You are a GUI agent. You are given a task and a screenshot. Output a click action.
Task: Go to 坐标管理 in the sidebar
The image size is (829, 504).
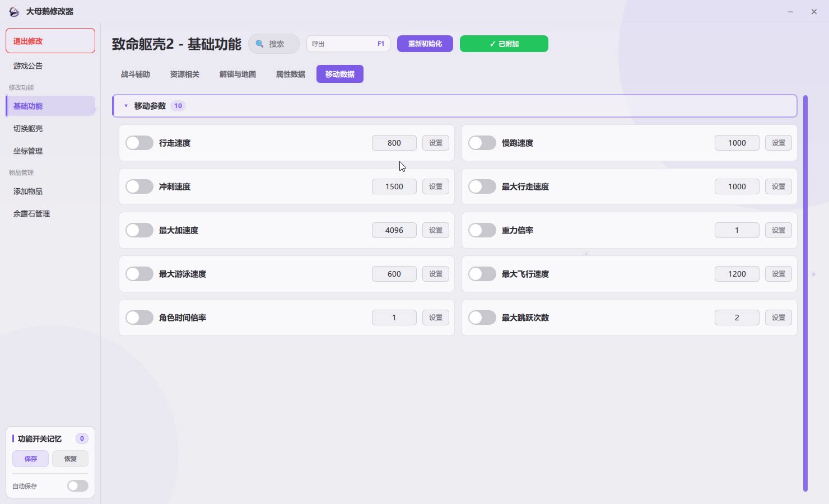point(50,151)
